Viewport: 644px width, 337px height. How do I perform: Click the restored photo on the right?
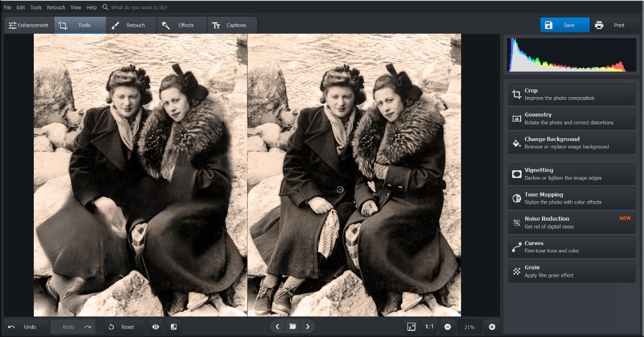click(x=354, y=175)
